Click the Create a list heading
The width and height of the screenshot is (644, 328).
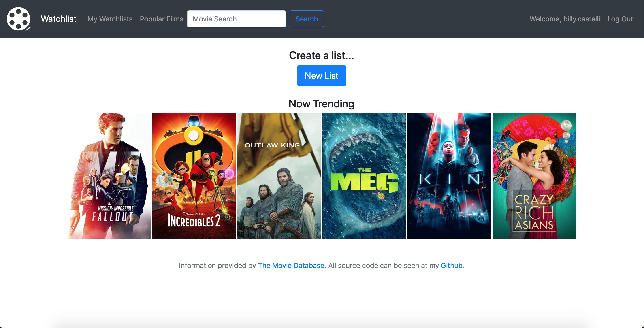tap(322, 55)
